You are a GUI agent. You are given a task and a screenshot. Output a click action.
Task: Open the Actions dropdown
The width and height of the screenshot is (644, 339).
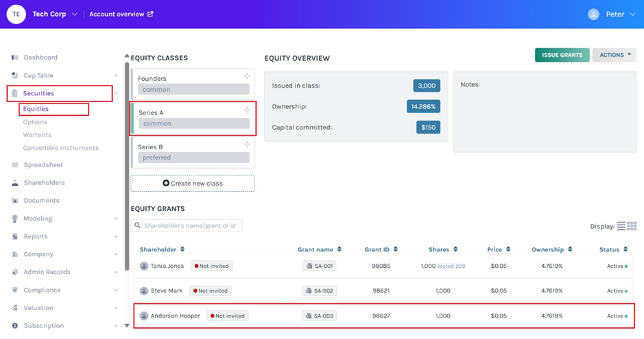pos(615,55)
